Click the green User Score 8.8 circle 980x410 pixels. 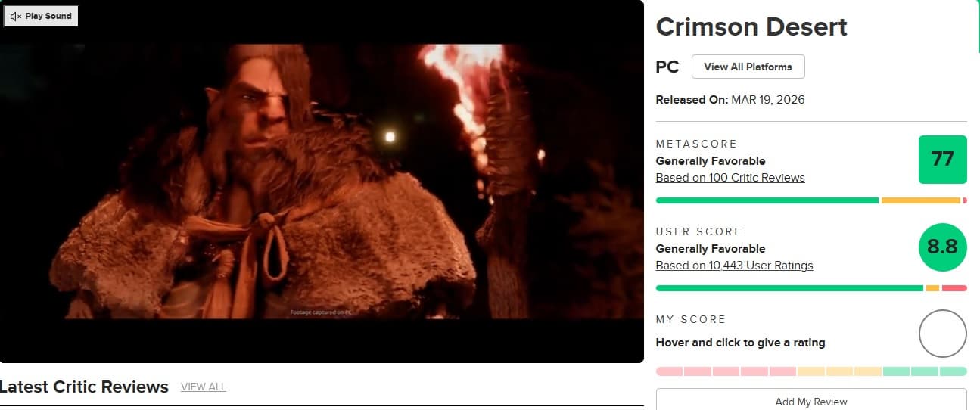[942, 247]
